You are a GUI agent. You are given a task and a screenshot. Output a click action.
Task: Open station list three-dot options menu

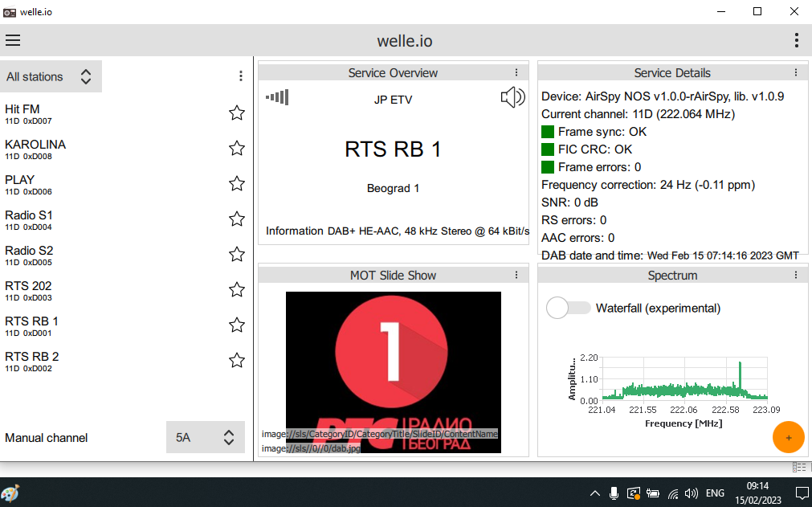(x=241, y=76)
